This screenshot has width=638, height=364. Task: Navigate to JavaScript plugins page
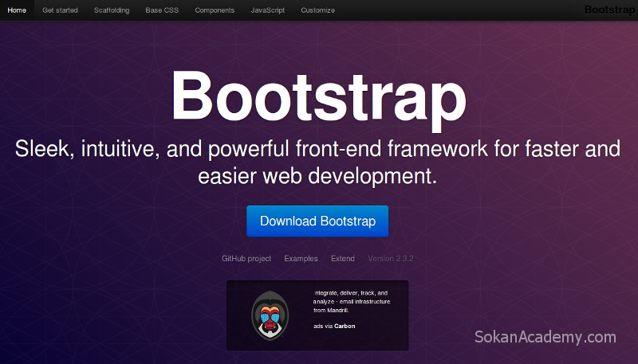pos(268,10)
